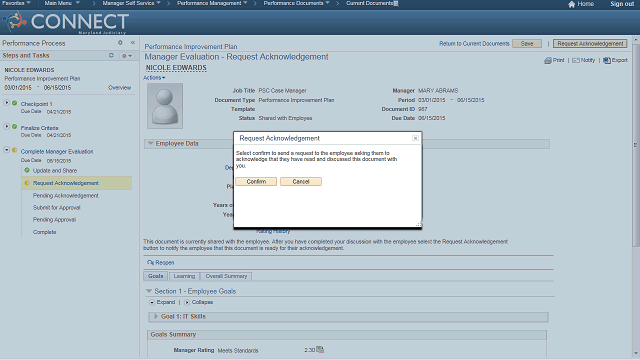Screen dimensions: 640x360
Task: Open the Main Menu dropdown
Action: (x=62, y=3)
